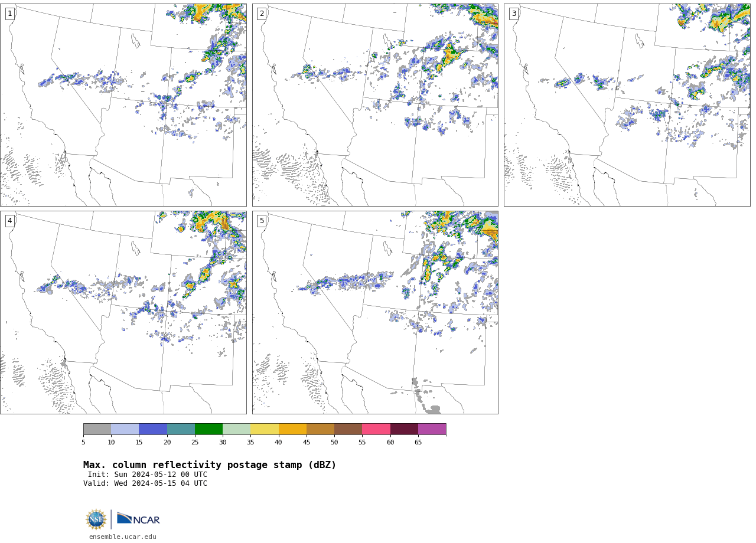
Task: Click the gray 5-10 dBZ color swatch
Action: click(97, 429)
